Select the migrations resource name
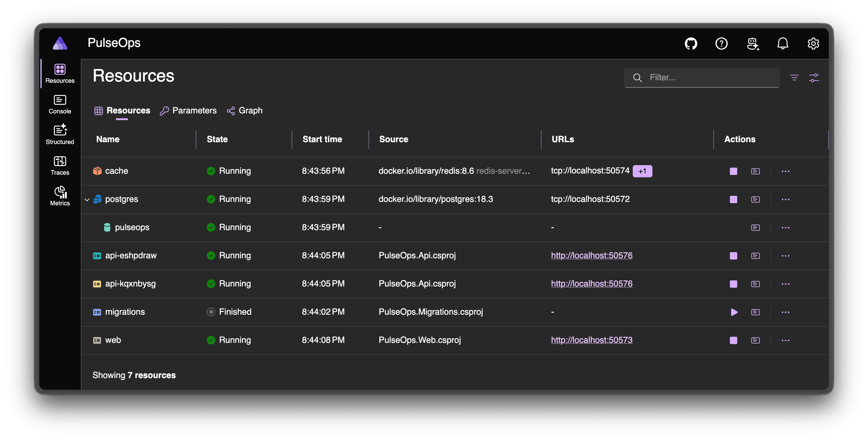868x440 pixels. (125, 312)
